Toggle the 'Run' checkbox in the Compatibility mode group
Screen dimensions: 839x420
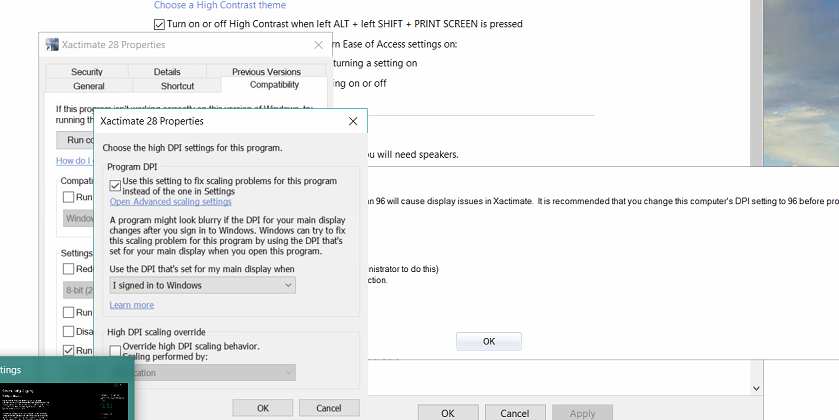click(x=68, y=197)
